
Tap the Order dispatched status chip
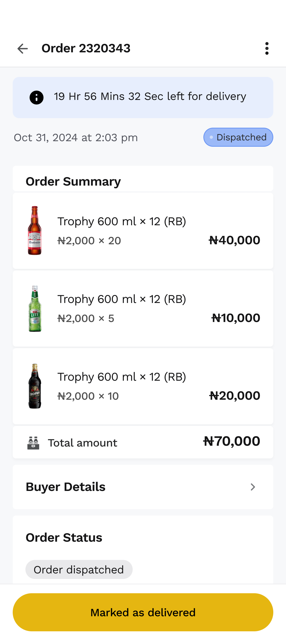79,569
